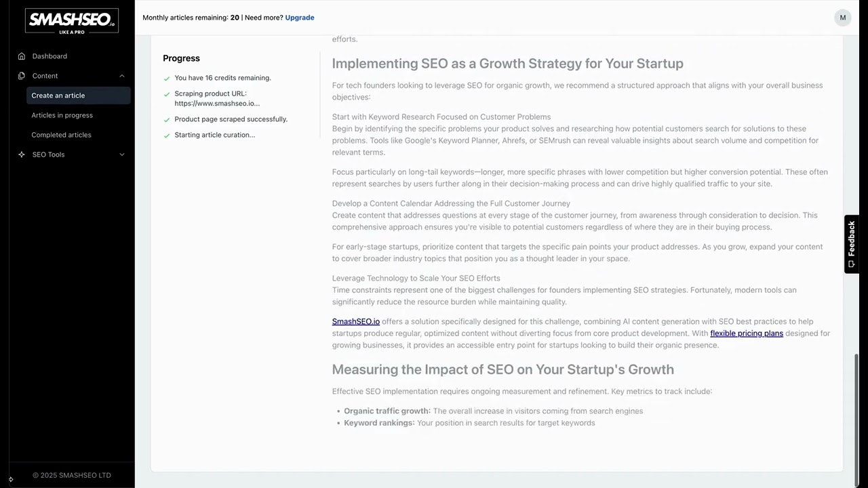Screen dimensions: 868x488
Task: Go to Articles in progress
Action: point(62,115)
